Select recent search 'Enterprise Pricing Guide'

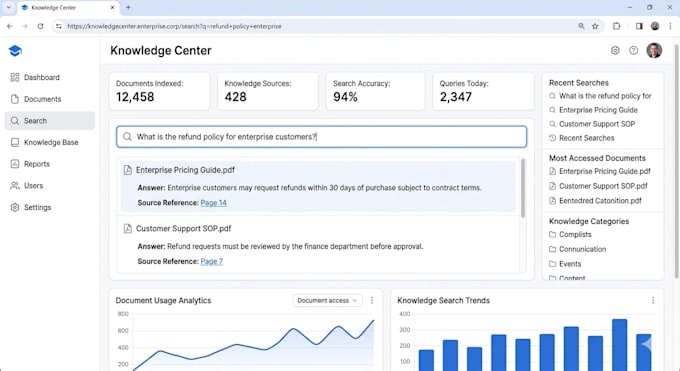click(598, 110)
